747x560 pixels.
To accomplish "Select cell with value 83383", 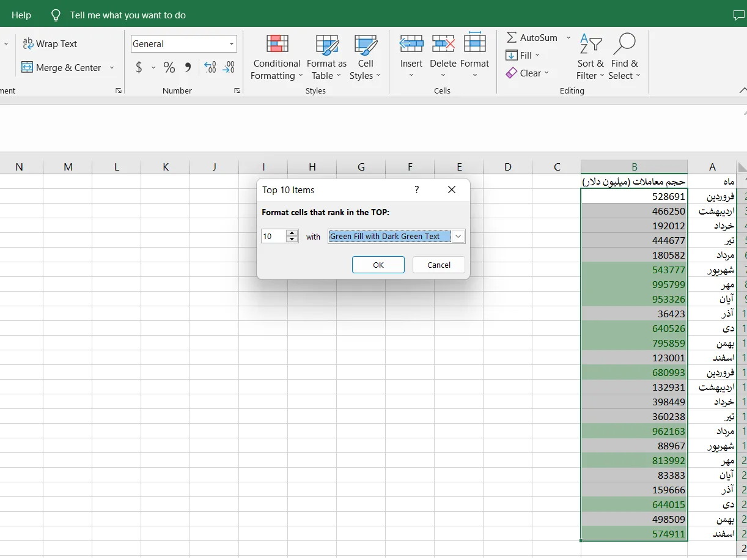I will pyautogui.click(x=635, y=475).
